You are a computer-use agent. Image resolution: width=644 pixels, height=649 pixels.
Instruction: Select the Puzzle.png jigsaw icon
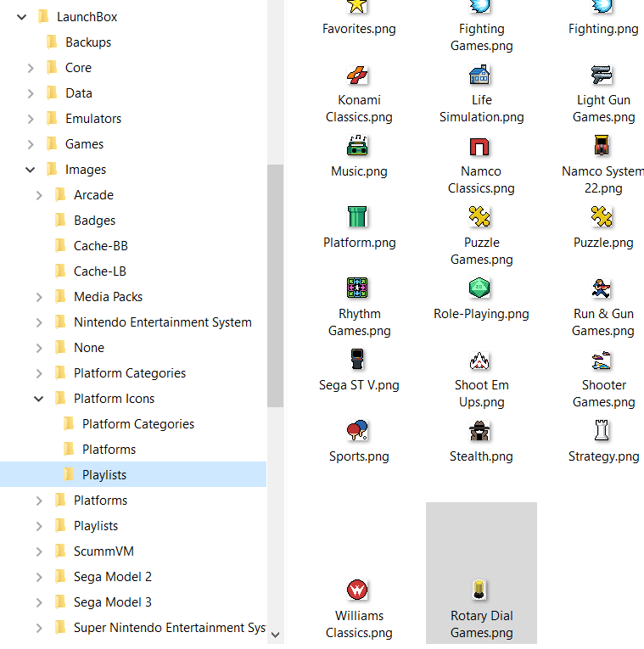[602, 217]
